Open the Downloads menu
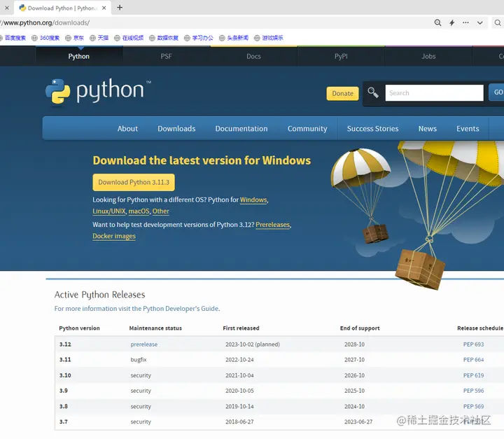Image resolution: width=504 pixels, height=439 pixels. point(176,129)
